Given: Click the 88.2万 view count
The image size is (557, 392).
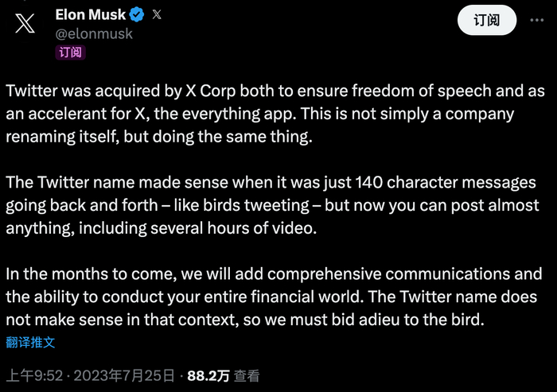Looking at the screenshot, I should 208,376.
